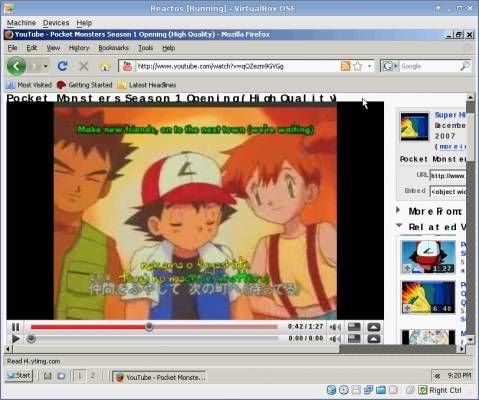Search using the magnifier icon in Google box
Image resolution: width=479 pixels, height=400 pixels.
[x=465, y=66]
